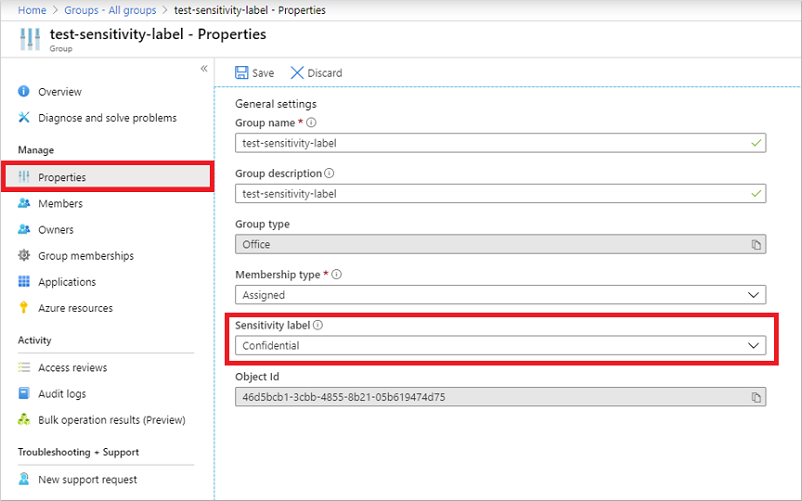Open the Overview page

pos(59,92)
